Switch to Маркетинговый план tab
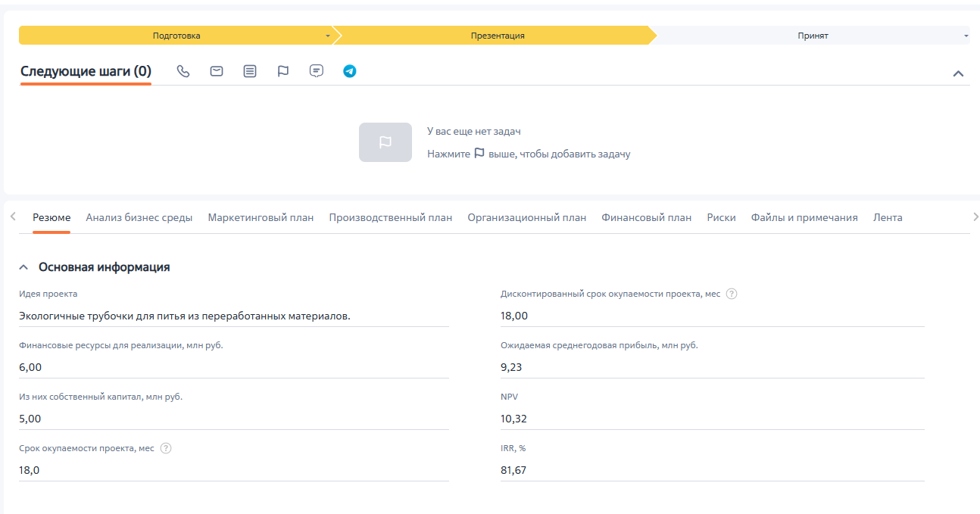 click(261, 217)
